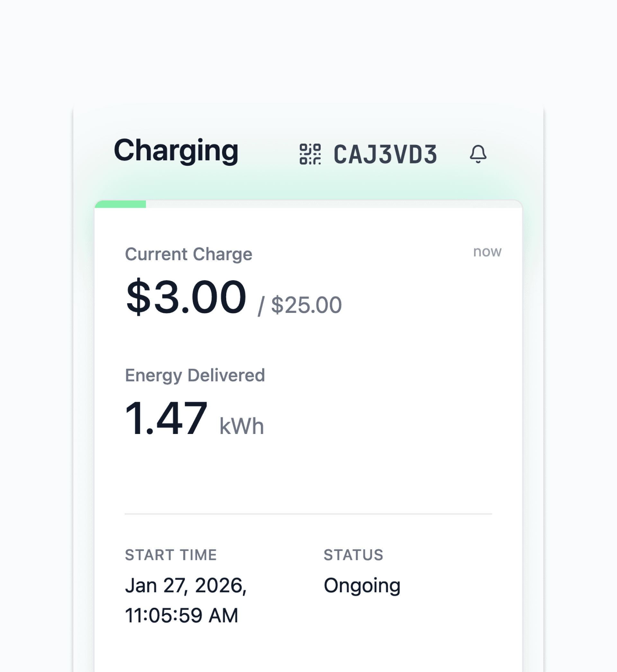
Task: Click the 'now' timestamp text
Action: tap(487, 252)
